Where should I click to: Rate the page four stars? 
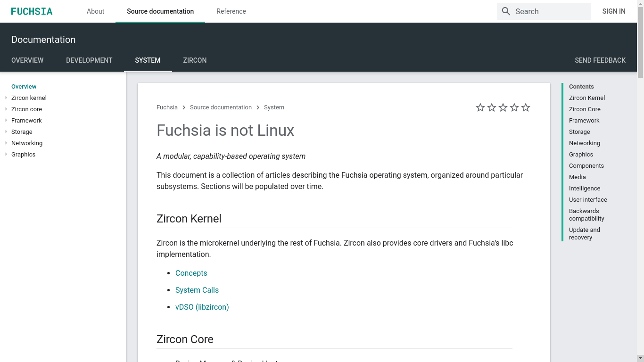pyautogui.click(x=514, y=107)
